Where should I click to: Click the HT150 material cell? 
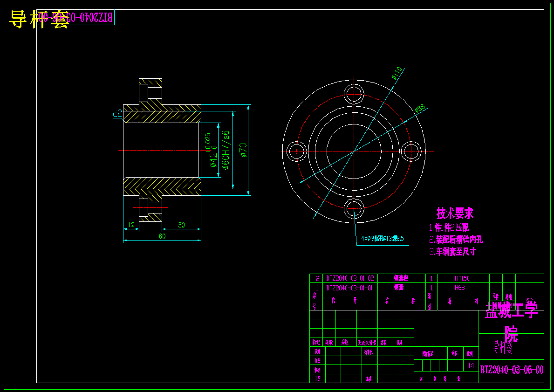(462, 278)
